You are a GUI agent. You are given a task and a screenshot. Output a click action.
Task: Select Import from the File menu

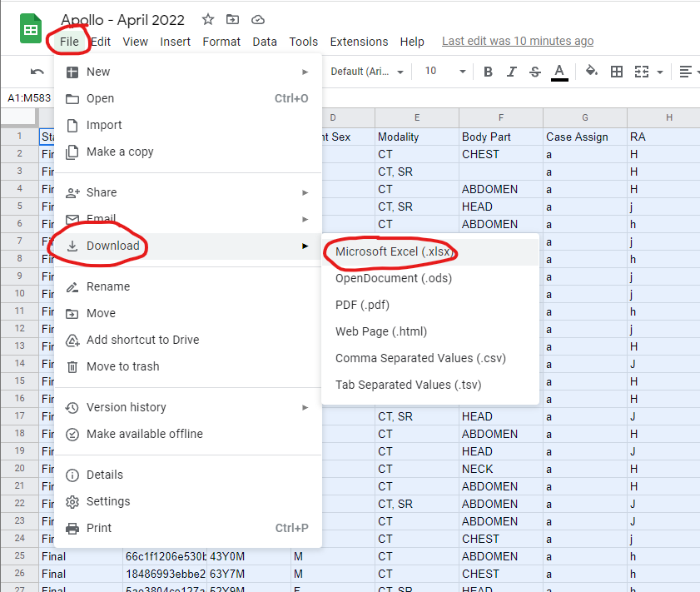188,126
